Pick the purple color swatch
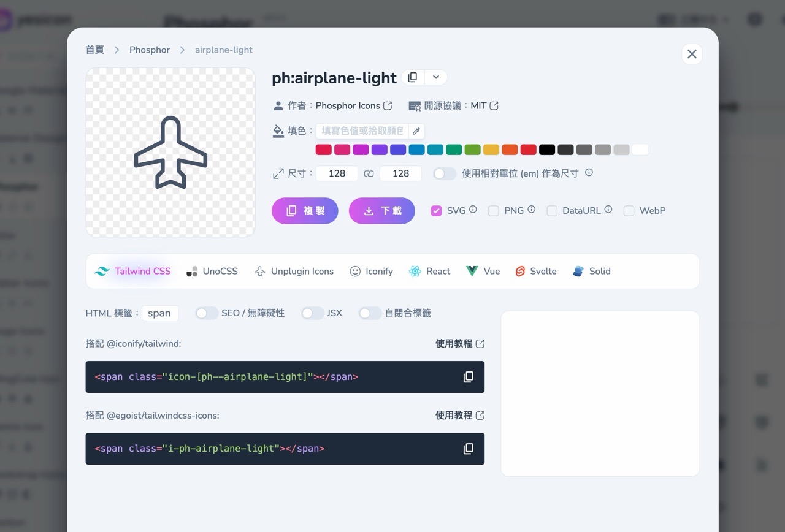This screenshot has width=785, height=532. pyautogui.click(x=380, y=150)
